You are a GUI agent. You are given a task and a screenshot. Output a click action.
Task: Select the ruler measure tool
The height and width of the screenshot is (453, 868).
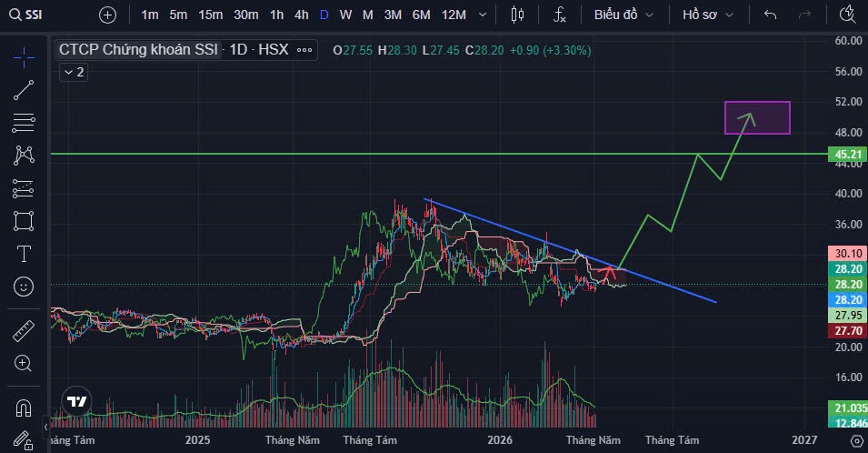pos(24,331)
